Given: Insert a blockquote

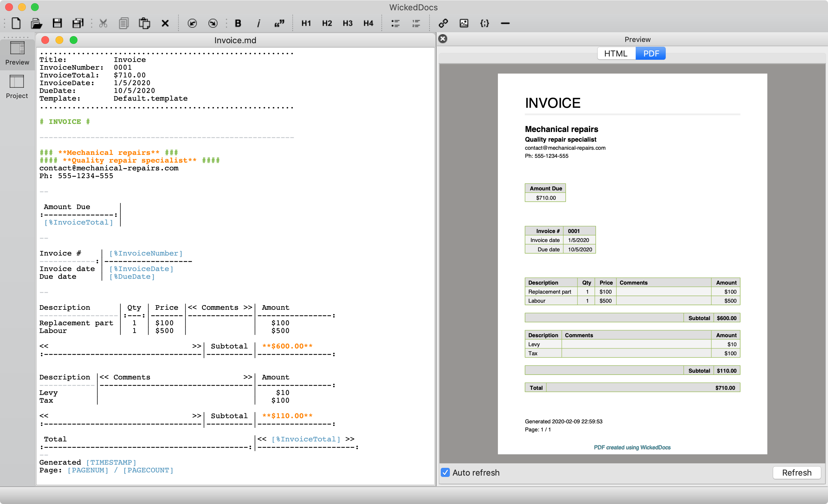Looking at the screenshot, I should (279, 23).
